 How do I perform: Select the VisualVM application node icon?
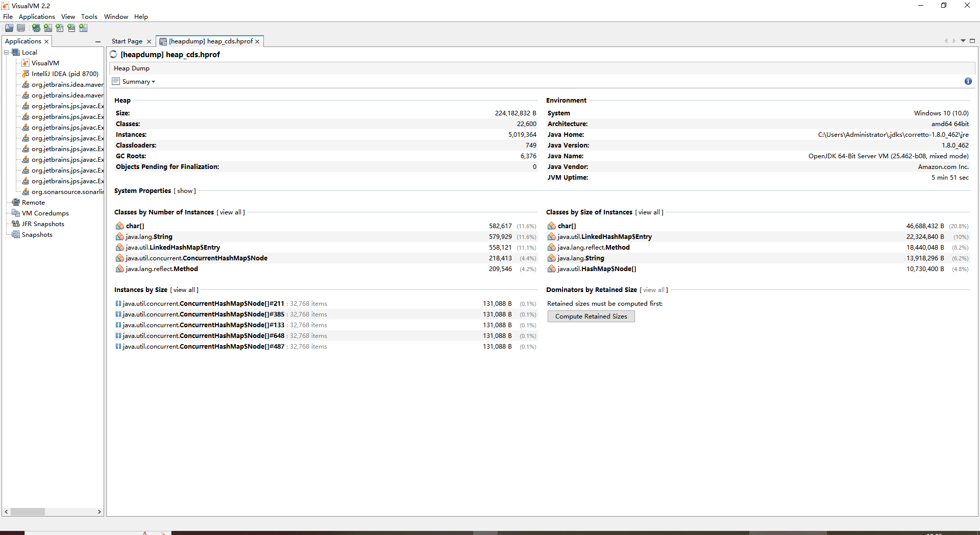[x=26, y=63]
